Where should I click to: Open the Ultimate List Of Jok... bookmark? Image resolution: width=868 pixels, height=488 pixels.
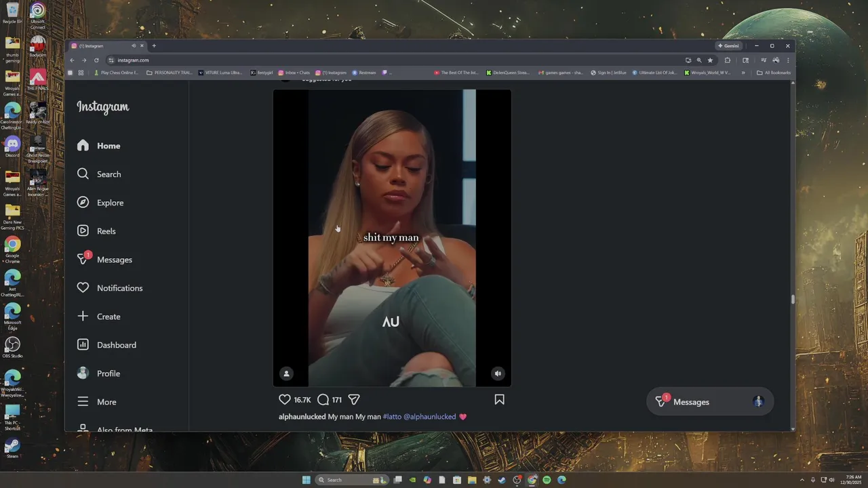pyautogui.click(x=654, y=73)
